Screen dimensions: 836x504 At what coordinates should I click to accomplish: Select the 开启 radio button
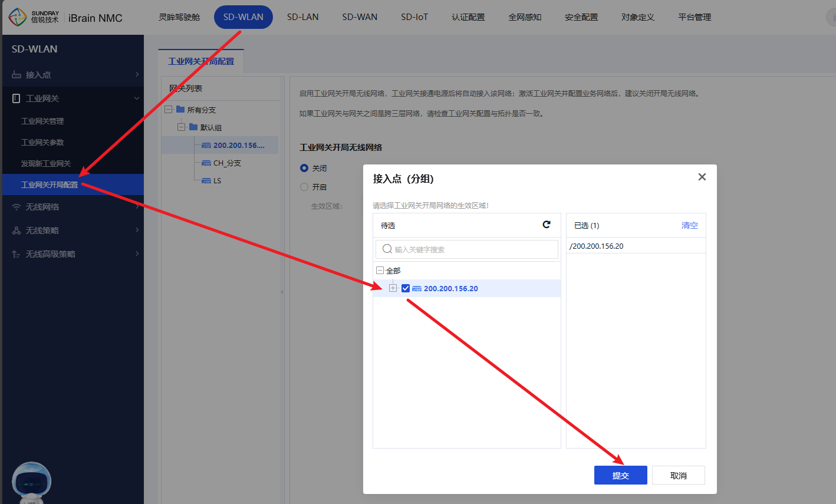(304, 187)
